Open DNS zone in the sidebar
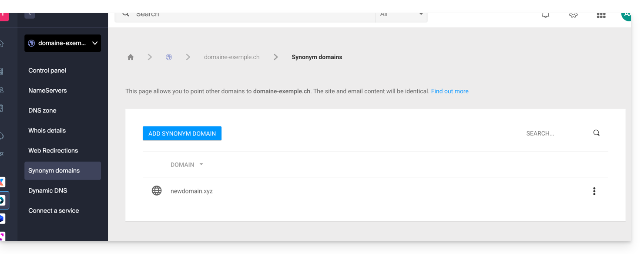The height and width of the screenshot is (254, 644). (42, 111)
